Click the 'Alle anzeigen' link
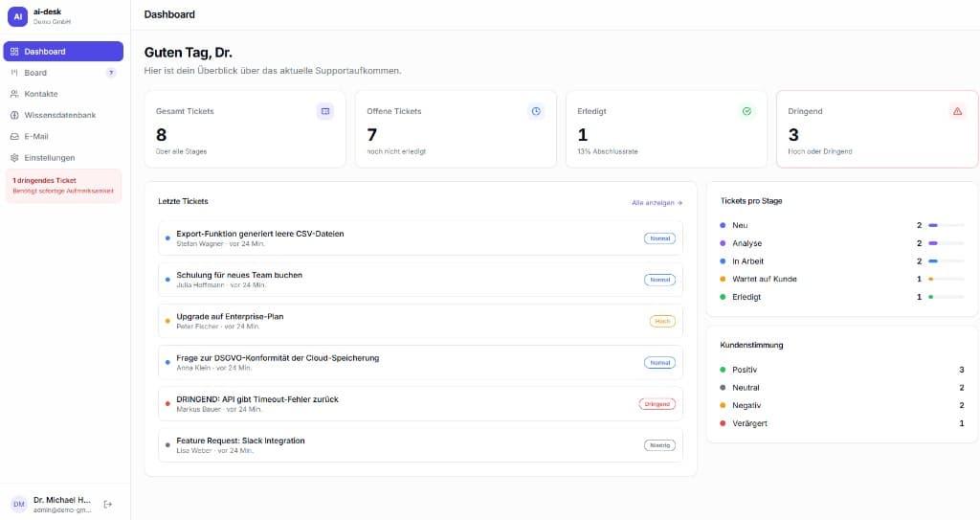This screenshot has height=520, width=980. click(x=657, y=203)
